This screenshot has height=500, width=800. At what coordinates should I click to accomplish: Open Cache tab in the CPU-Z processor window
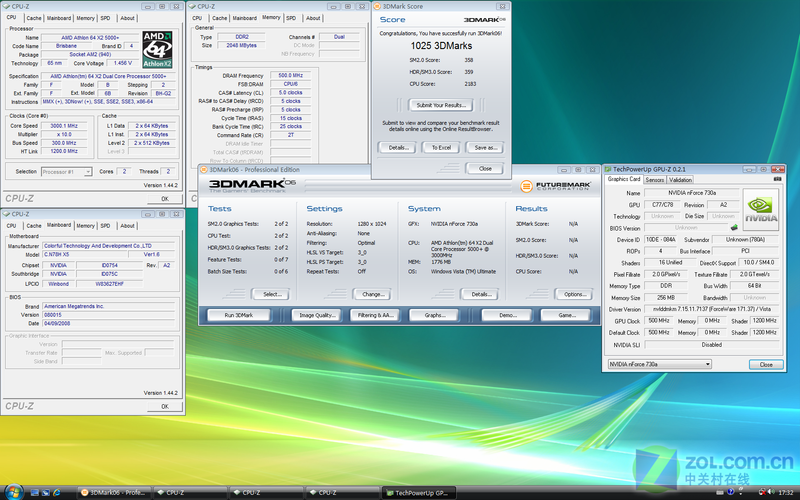tap(34, 18)
